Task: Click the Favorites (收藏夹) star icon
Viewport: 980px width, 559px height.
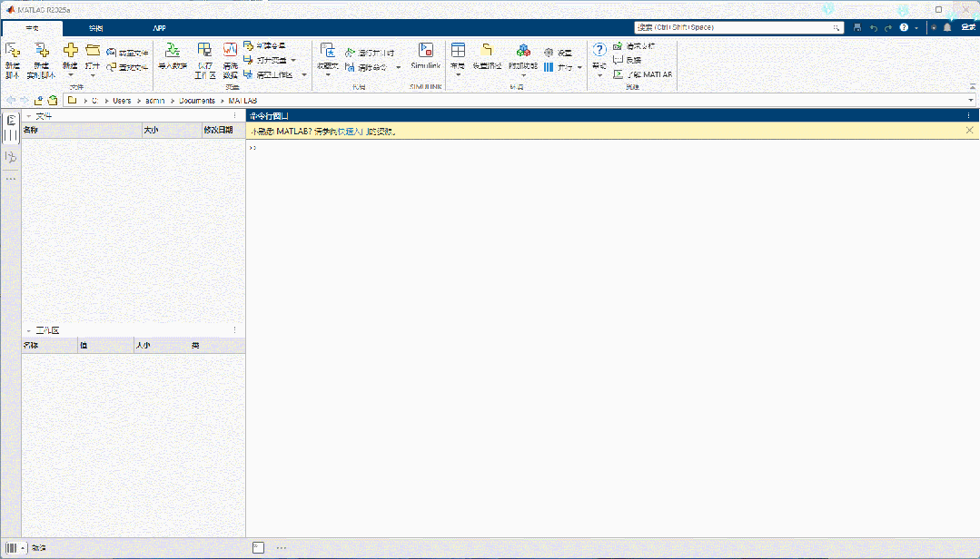Action: click(328, 51)
